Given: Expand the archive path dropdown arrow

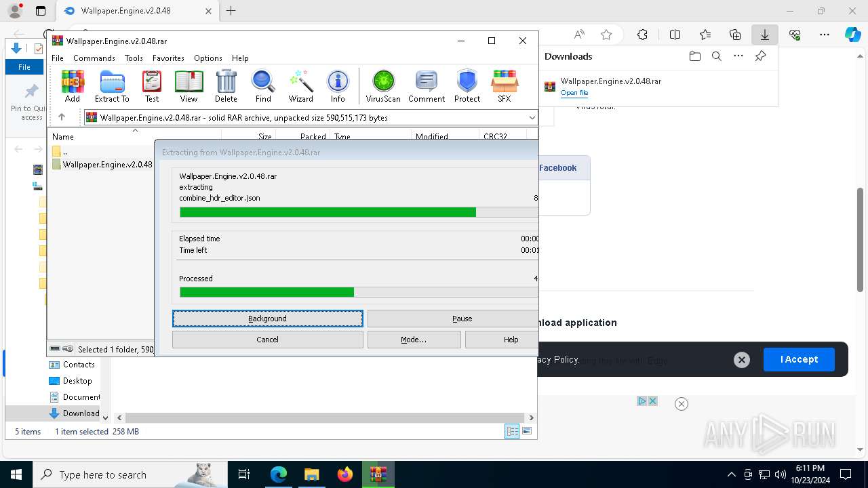Looking at the screenshot, I should pyautogui.click(x=532, y=117).
